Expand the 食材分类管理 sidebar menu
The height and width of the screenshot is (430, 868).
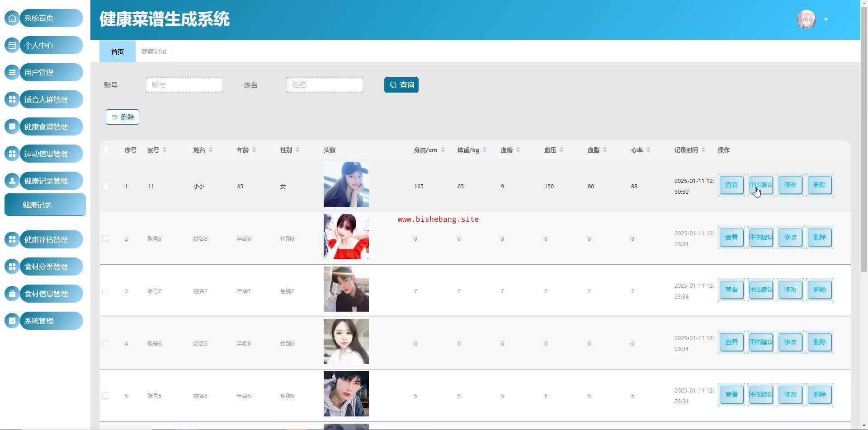[x=51, y=266]
